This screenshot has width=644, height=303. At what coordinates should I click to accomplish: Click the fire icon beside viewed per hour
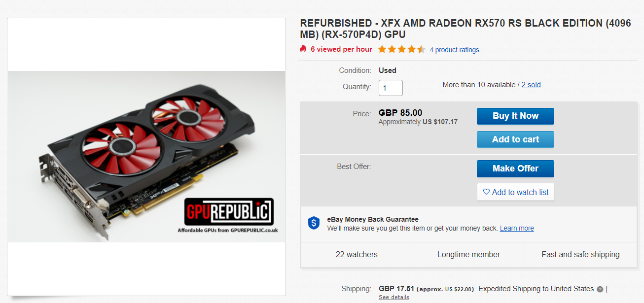[x=303, y=49]
